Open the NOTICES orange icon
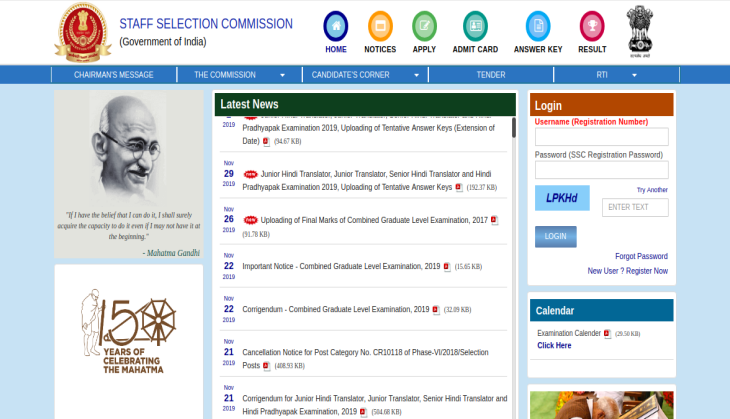The height and width of the screenshot is (419, 730). point(380,26)
